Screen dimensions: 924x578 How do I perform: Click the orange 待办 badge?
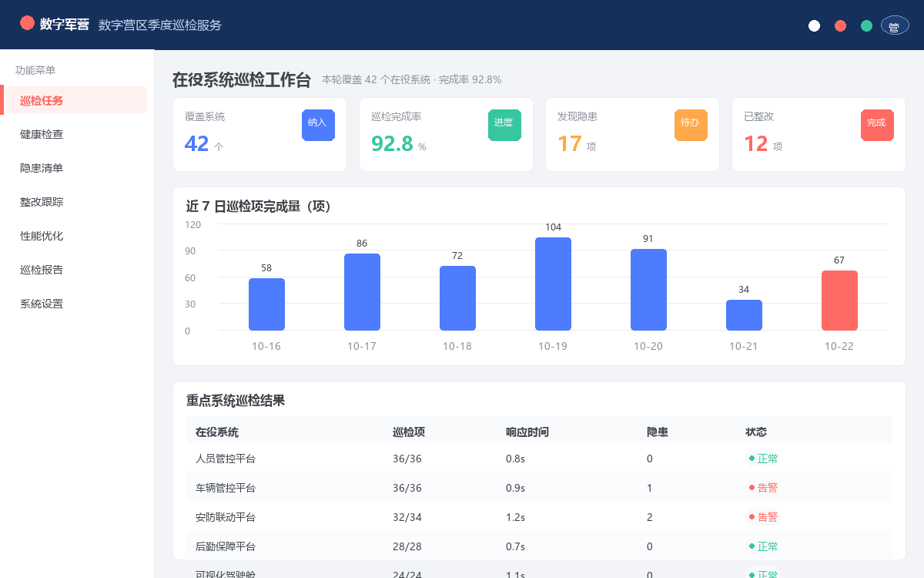[691, 125]
